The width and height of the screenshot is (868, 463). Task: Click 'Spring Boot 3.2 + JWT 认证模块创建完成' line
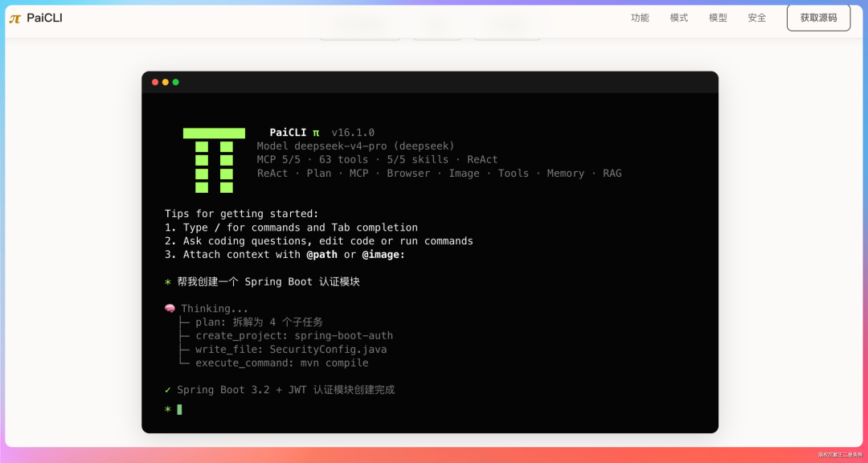[285, 390]
